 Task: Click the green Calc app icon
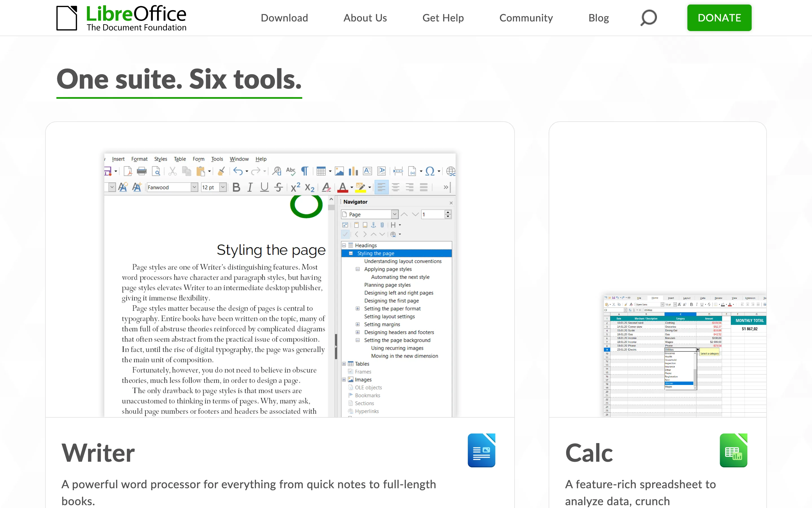(733, 450)
